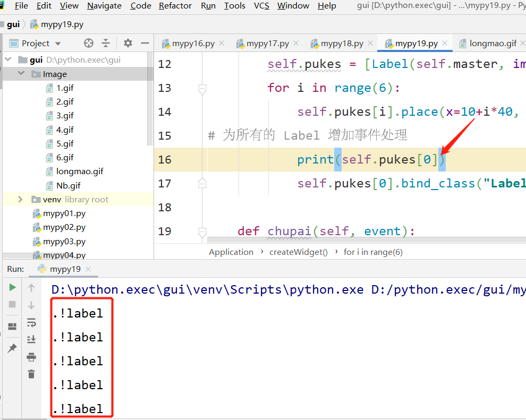The width and height of the screenshot is (526, 420).
Task: Click the createWidget() breadcrumb
Action: coord(299,252)
